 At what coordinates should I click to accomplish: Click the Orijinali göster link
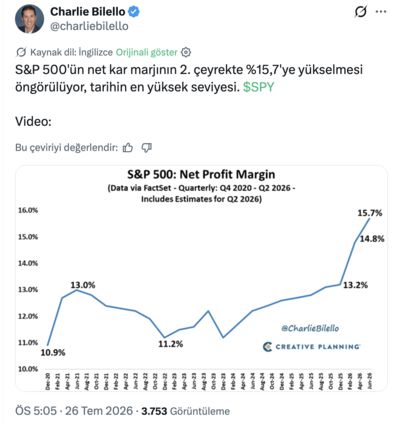pos(147,52)
